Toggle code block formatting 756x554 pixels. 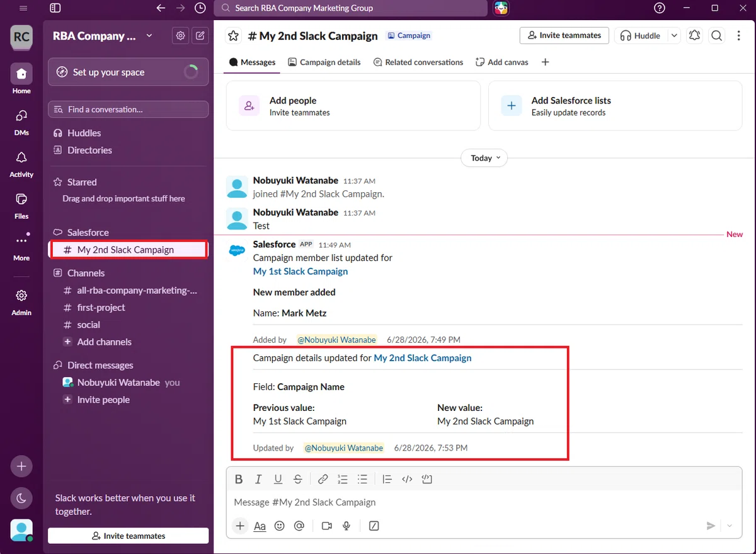427,479
